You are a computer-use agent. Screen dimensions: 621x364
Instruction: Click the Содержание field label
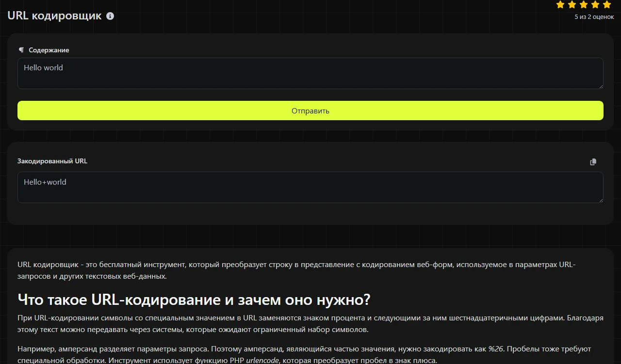[x=49, y=50]
